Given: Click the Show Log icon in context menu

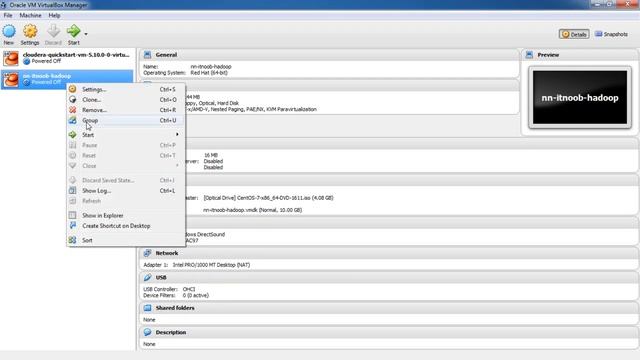Looking at the screenshot, I should coord(73,190).
